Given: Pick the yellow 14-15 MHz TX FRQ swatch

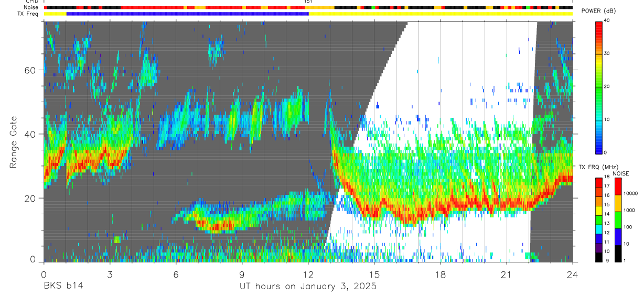Looking at the screenshot, I should pyautogui.click(x=599, y=211).
